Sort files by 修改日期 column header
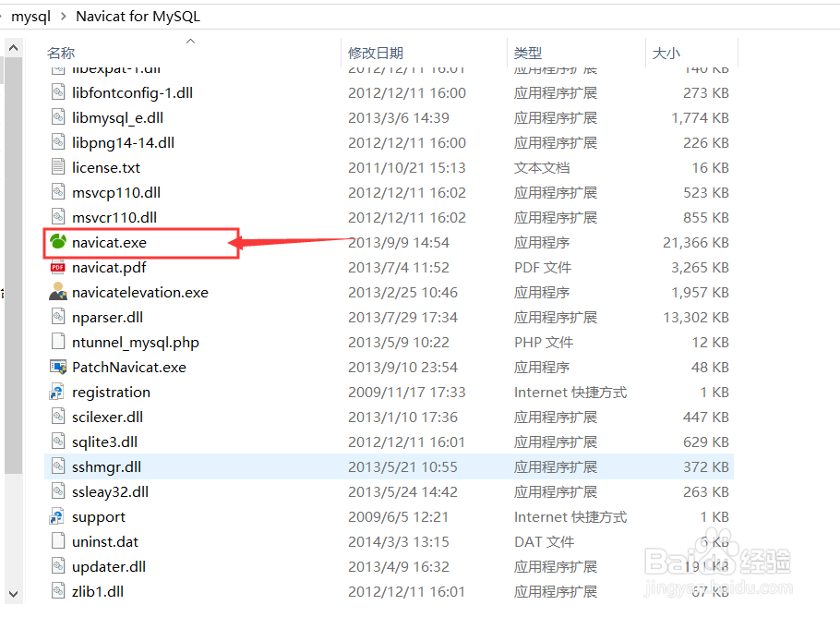This screenshot has height=617, width=840. (375, 53)
